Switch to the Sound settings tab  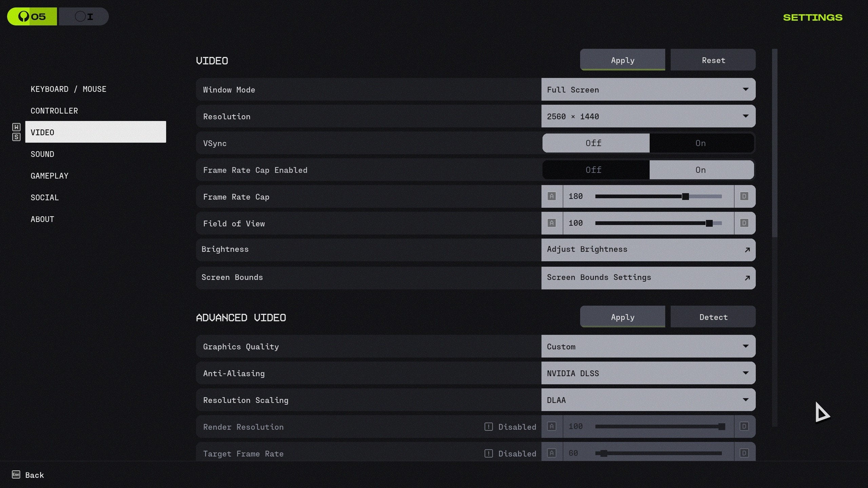point(42,154)
